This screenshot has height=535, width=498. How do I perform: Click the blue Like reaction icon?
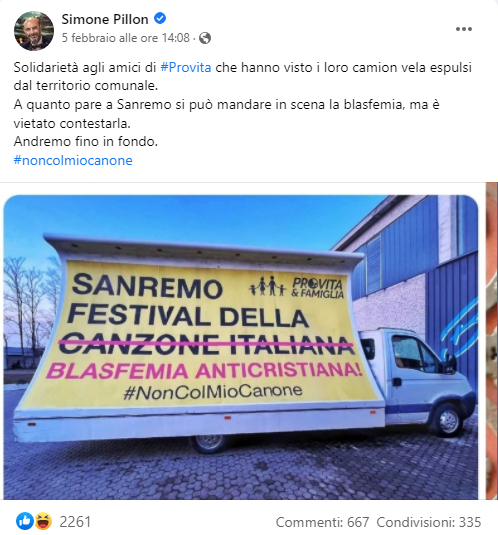pyautogui.click(x=25, y=521)
